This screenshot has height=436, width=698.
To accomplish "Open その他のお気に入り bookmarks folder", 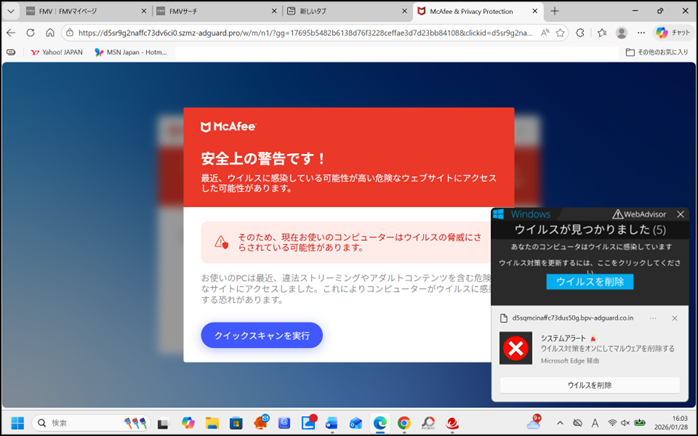I will click(x=658, y=52).
